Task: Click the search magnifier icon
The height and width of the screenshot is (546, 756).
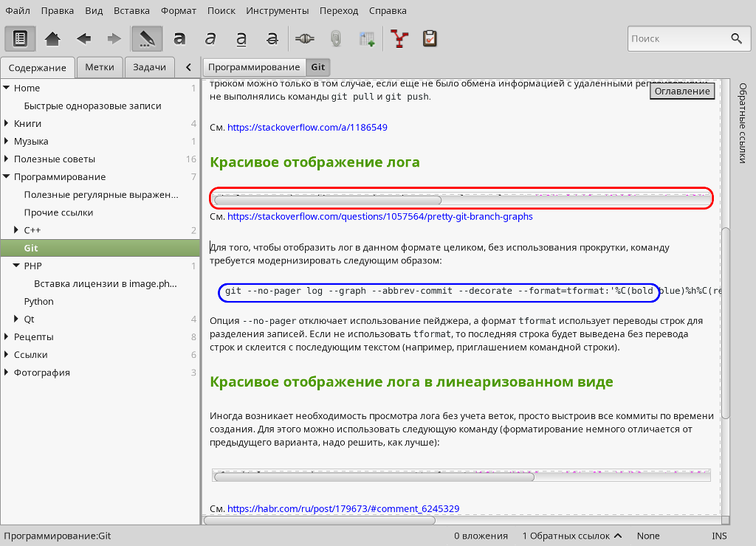Action: [x=736, y=38]
